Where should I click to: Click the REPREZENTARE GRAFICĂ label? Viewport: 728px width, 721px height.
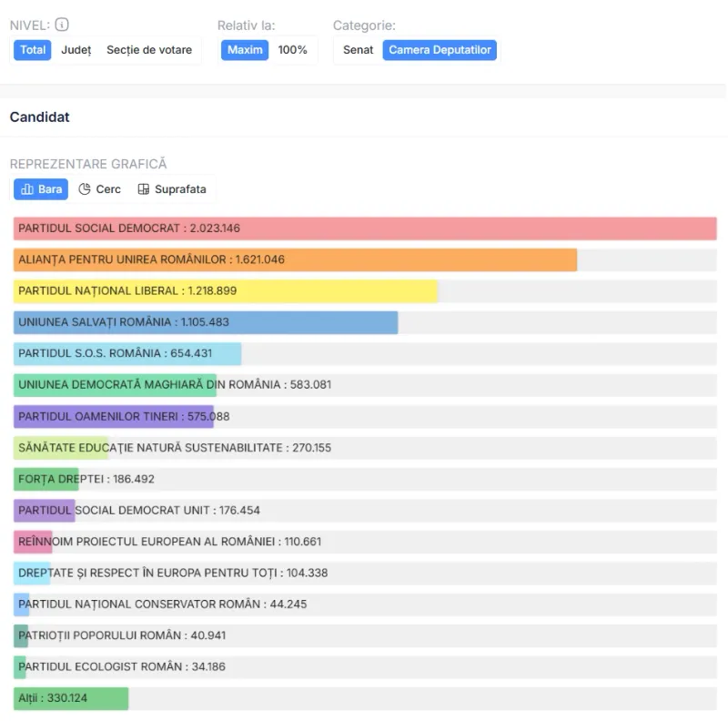pyautogui.click(x=88, y=164)
